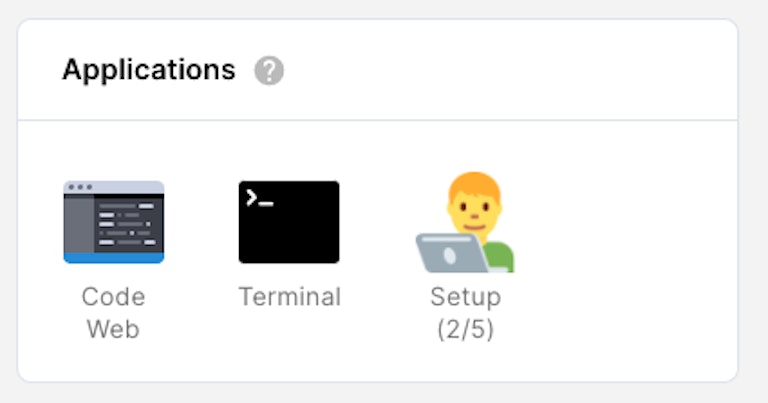The width and height of the screenshot is (768, 403).
Task: Click the "Applications" section heading
Action: click(x=149, y=70)
